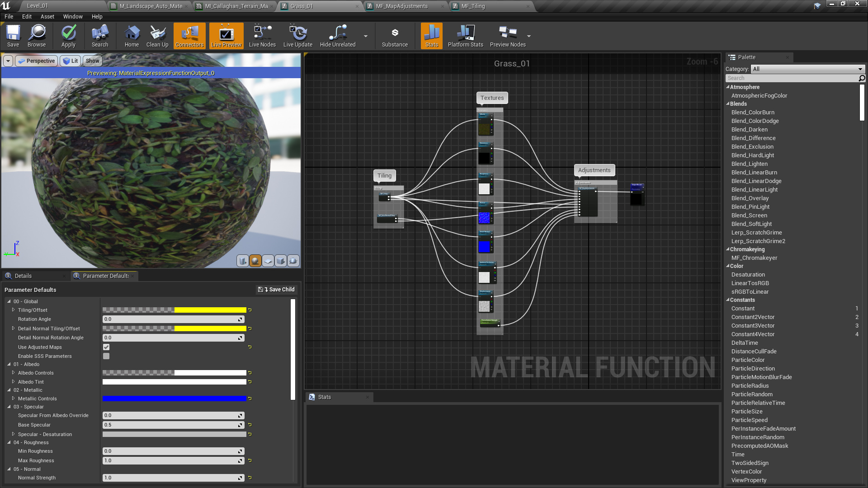Click the Platform Stats icon
The height and width of the screenshot is (488, 868).
[x=465, y=36]
